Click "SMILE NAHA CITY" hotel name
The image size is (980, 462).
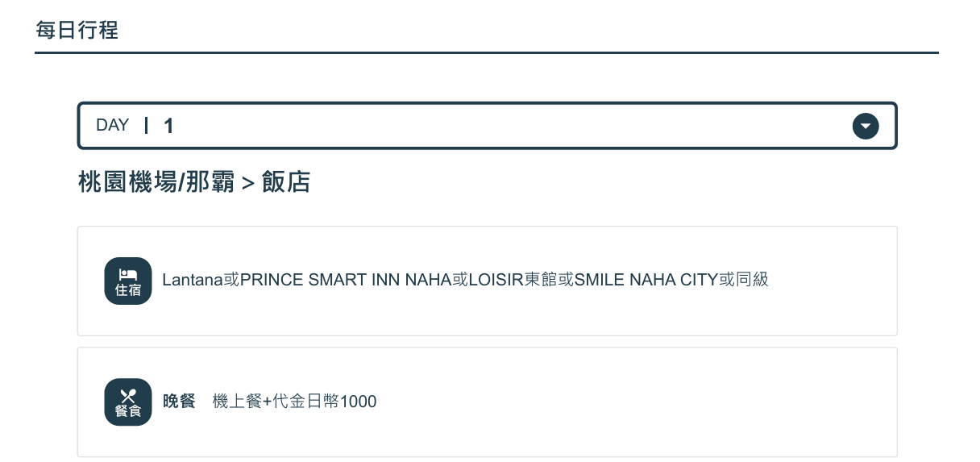pyautogui.click(x=646, y=280)
